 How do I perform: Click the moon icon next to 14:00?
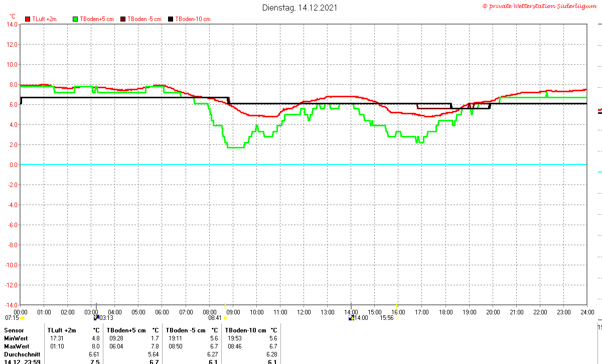coord(351,318)
